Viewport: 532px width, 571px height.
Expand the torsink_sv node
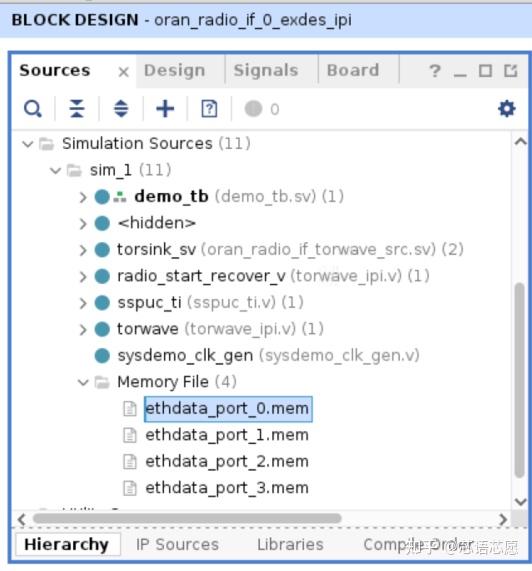[83, 250]
